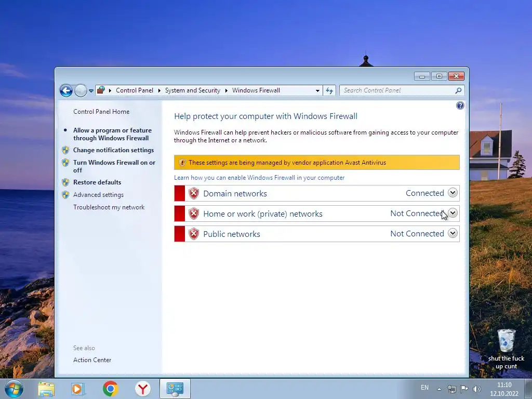
Task: Click the red shield icon for Home or work networks
Action: coord(193,214)
